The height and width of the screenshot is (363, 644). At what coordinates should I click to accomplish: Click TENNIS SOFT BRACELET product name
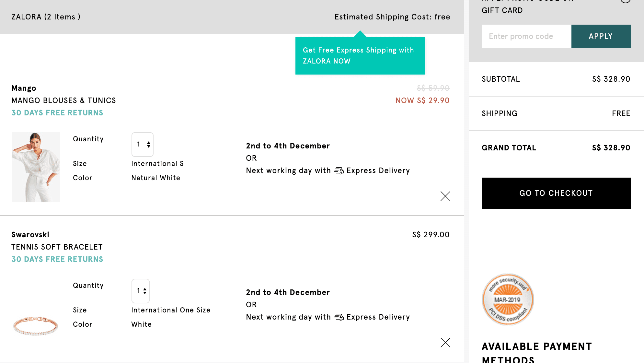57,247
